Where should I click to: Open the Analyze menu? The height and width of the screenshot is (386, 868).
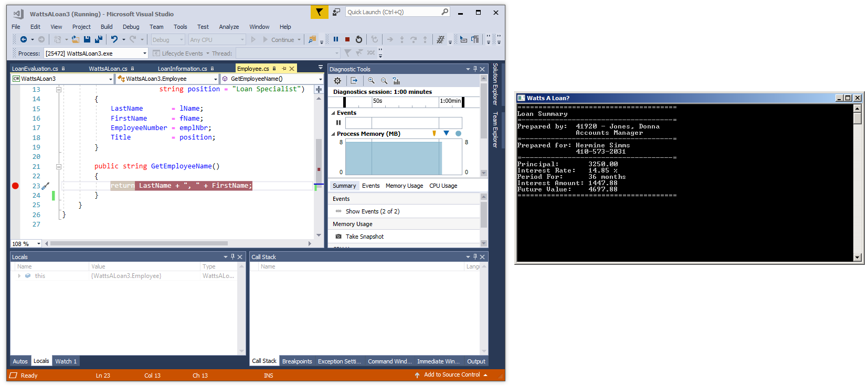[229, 27]
